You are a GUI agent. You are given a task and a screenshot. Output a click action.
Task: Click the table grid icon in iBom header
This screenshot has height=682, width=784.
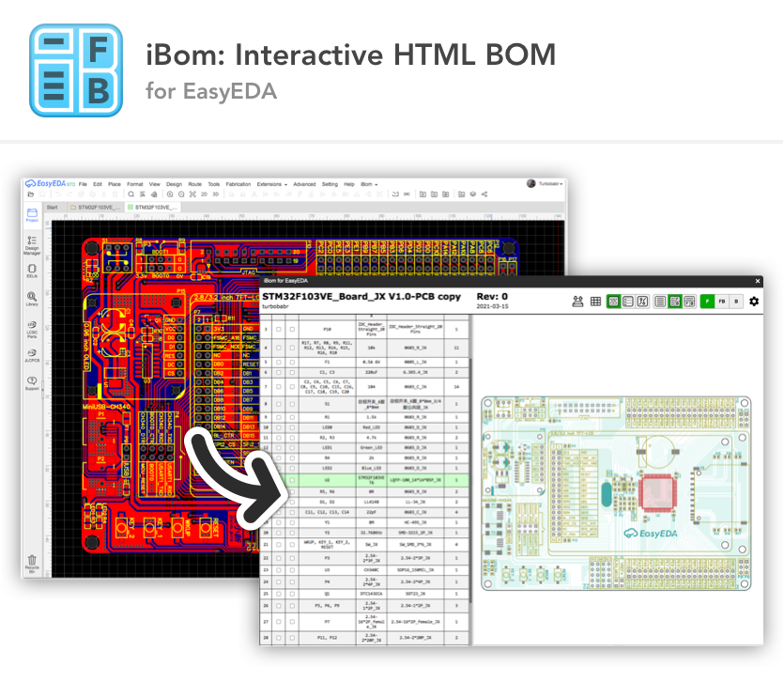tap(595, 302)
